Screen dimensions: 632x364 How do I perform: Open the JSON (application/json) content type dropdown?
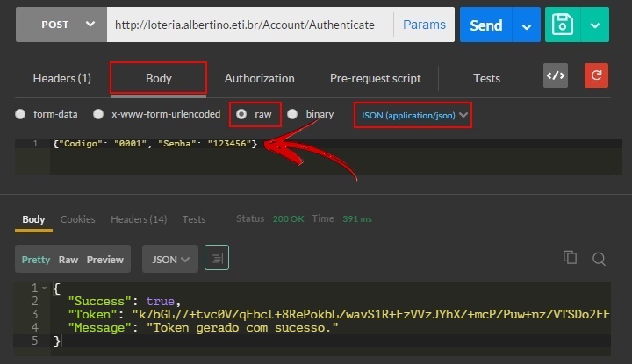(x=413, y=116)
